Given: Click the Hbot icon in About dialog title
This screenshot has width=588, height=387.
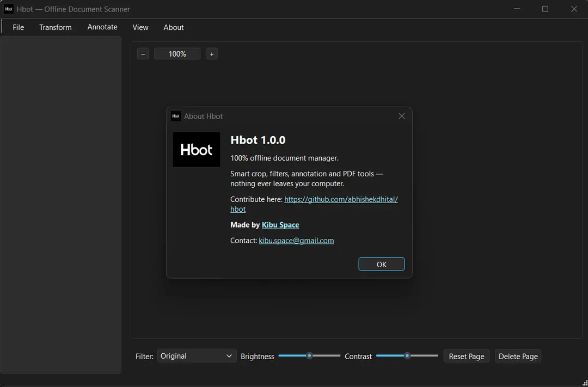Looking at the screenshot, I should point(175,116).
